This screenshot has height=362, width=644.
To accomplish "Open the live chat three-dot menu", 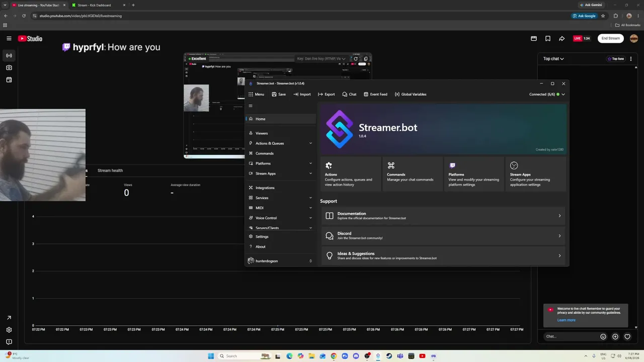I will (631, 59).
